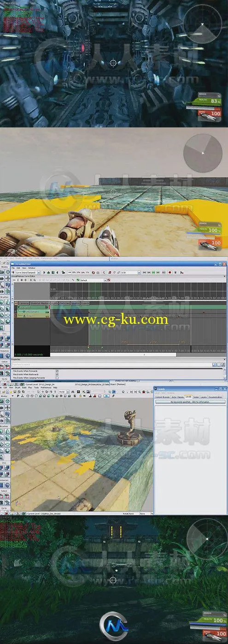Switch to Events tab in Matinee
Viewport: 228px width, 644px height.
(85, 303)
